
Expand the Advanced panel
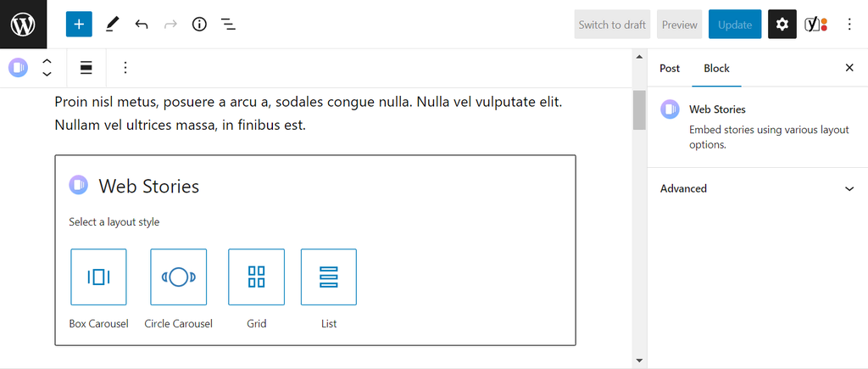757,188
